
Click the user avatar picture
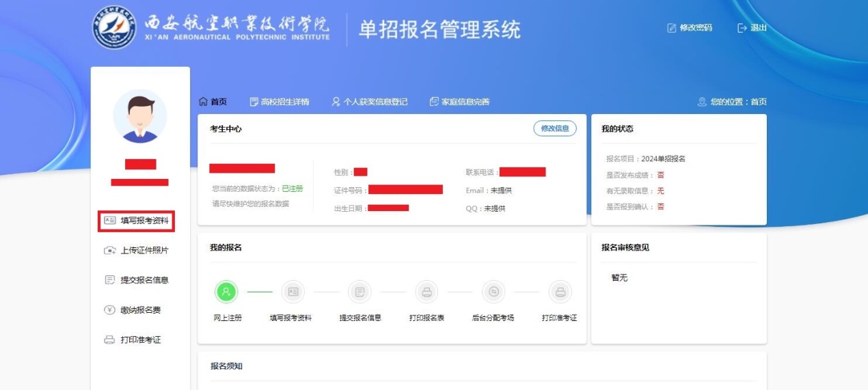pos(139,116)
